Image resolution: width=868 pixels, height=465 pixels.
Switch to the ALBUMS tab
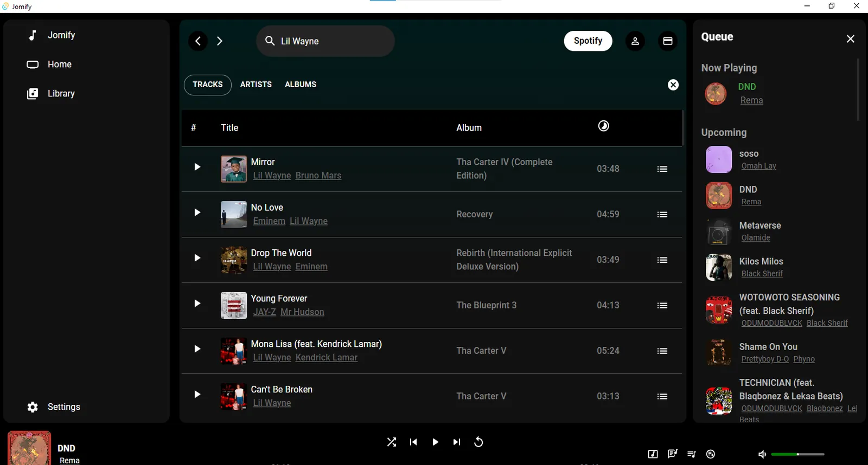pyautogui.click(x=301, y=85)
